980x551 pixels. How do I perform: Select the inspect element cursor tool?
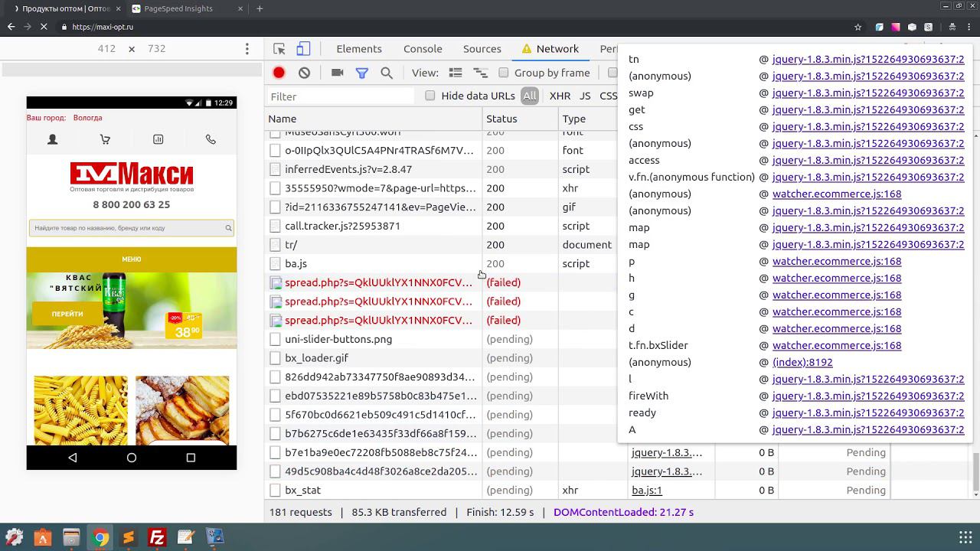[x=279, y=49]
